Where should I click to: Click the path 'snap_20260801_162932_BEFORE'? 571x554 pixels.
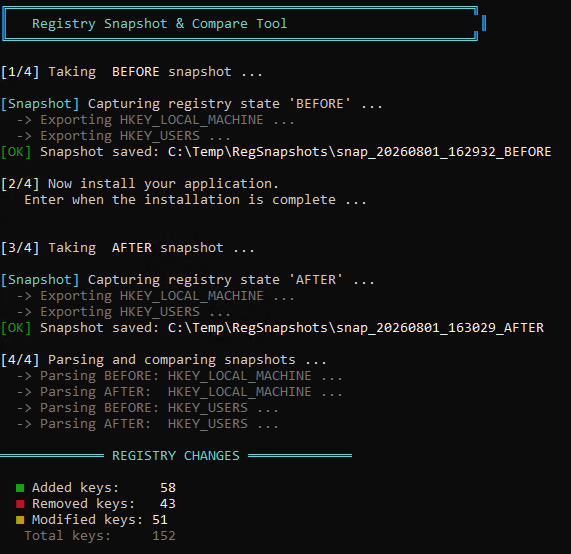[444, 152]
